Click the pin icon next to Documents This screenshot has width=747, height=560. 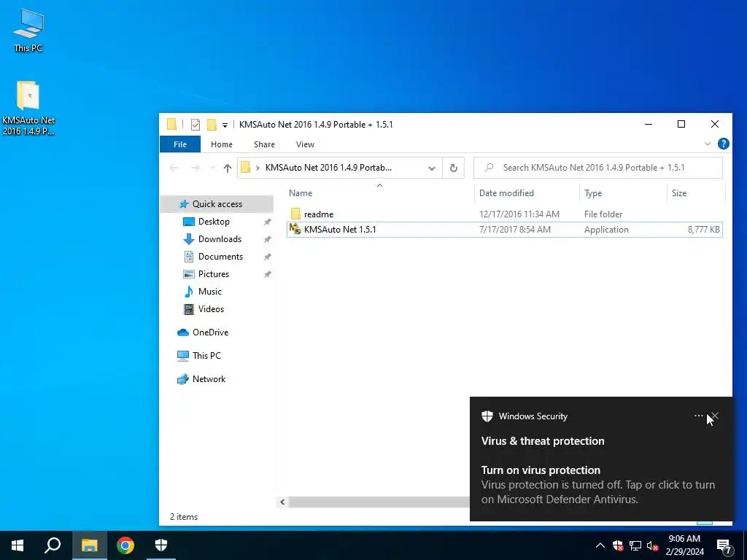pyautogui.click(x=267, y=257)
